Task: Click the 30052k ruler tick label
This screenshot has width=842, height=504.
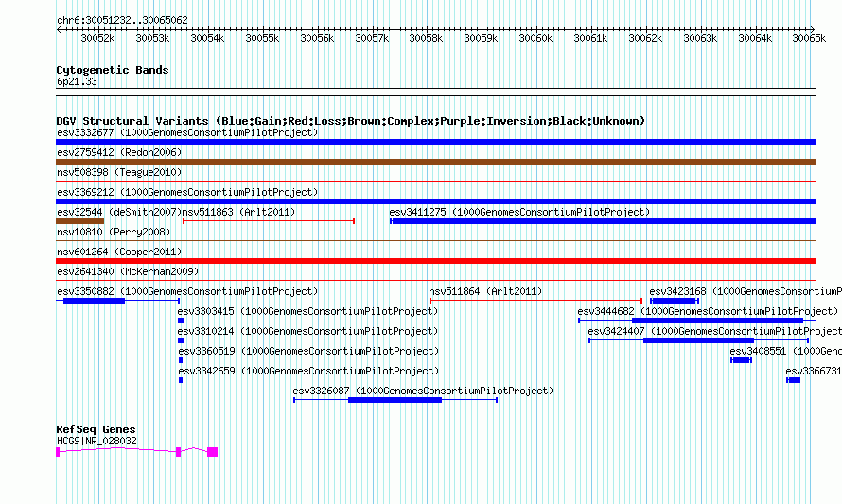Action: pos(97,38)
